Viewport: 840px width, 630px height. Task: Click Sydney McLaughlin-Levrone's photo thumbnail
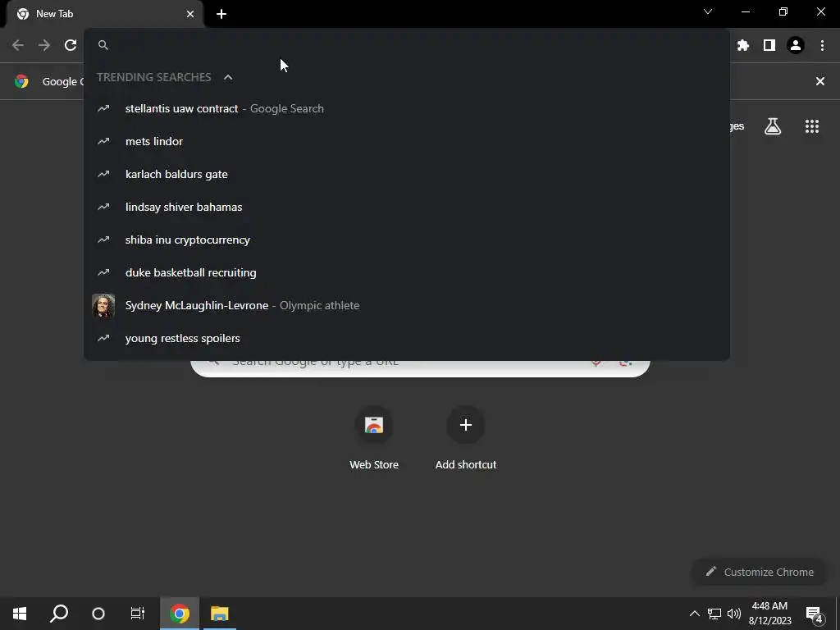tap(103, 305)
